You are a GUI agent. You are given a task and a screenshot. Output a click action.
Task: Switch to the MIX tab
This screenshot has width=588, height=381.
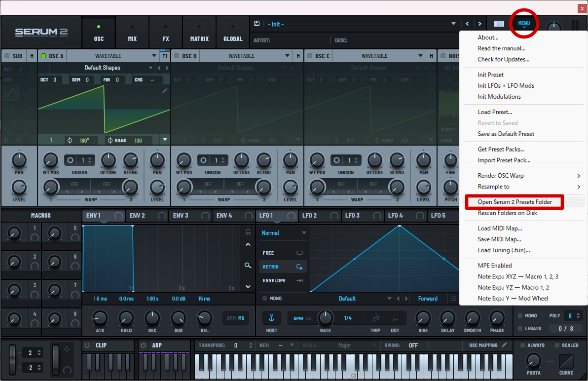132,32
